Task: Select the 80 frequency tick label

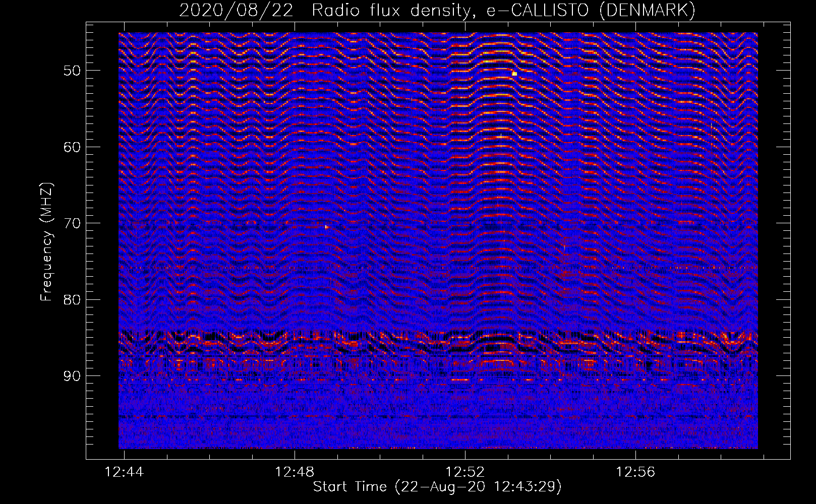Action: 72,300
